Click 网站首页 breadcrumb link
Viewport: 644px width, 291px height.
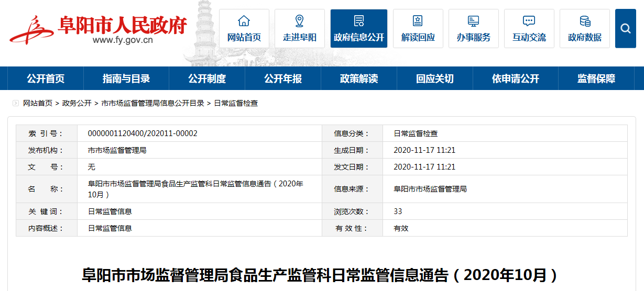click(38, 103)
